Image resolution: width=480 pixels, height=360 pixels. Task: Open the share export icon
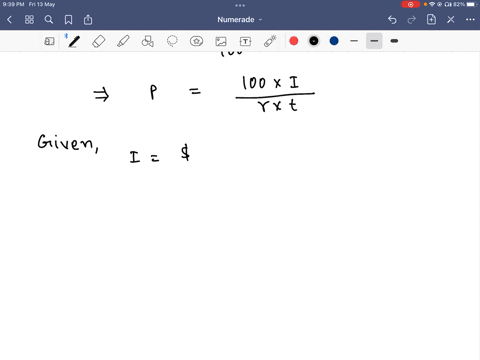(88, 20)
